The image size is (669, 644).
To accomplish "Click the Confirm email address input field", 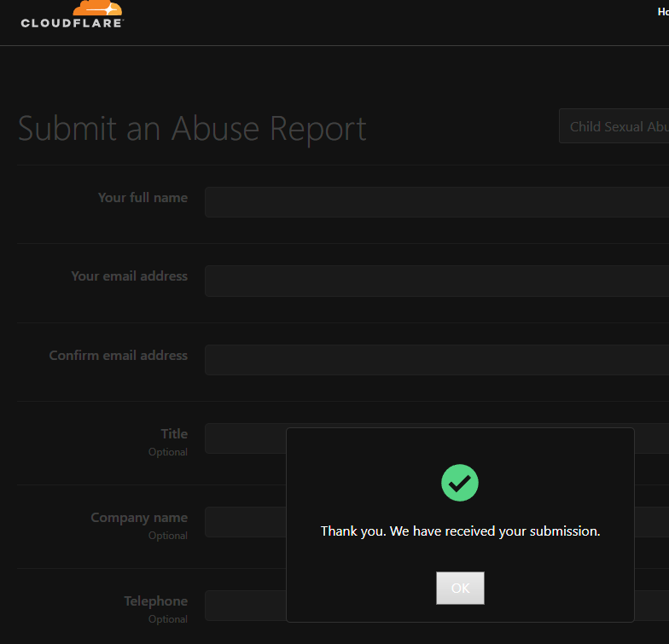I will click(437, 360).
